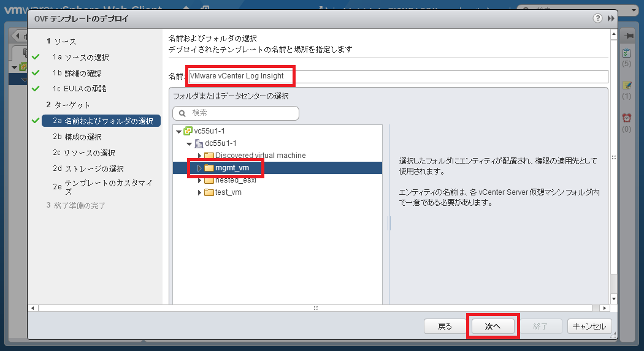
Task: Click the 名前 name input field
Action: [398, 77]
